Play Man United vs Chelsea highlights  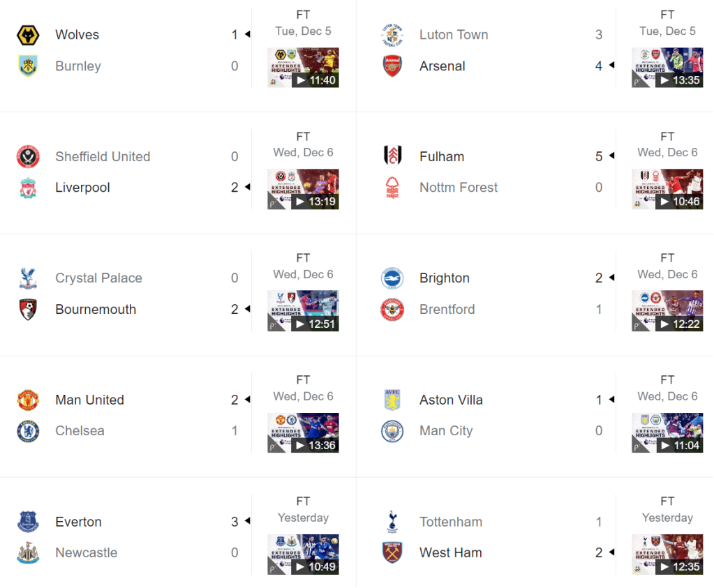coord(303,432)
